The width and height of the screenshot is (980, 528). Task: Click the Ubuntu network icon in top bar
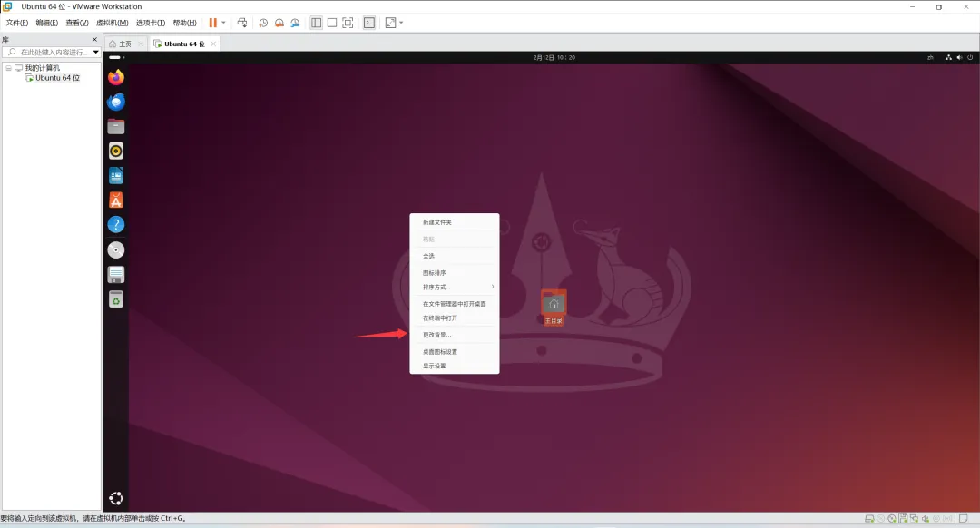pyautogui.click(x=948, y=57)
